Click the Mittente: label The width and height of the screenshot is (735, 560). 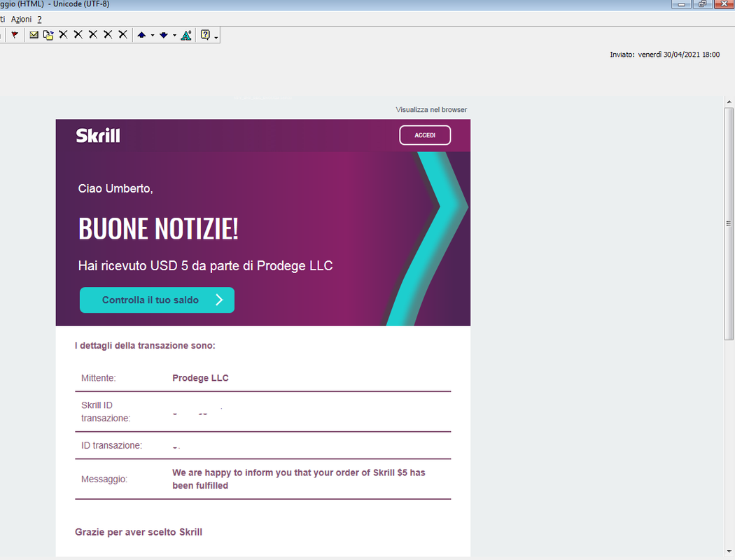(99, 378)
